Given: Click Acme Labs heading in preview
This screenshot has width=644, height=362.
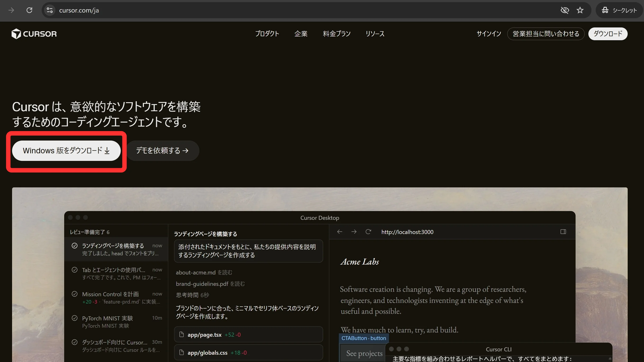Looking at the screenshot, I should 359,262.
